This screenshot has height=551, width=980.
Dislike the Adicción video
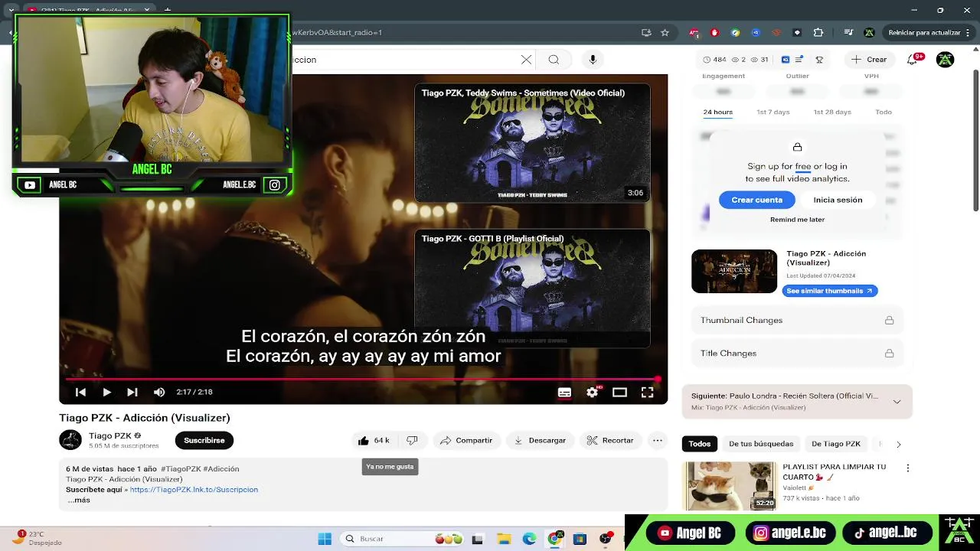click(412, 440)
